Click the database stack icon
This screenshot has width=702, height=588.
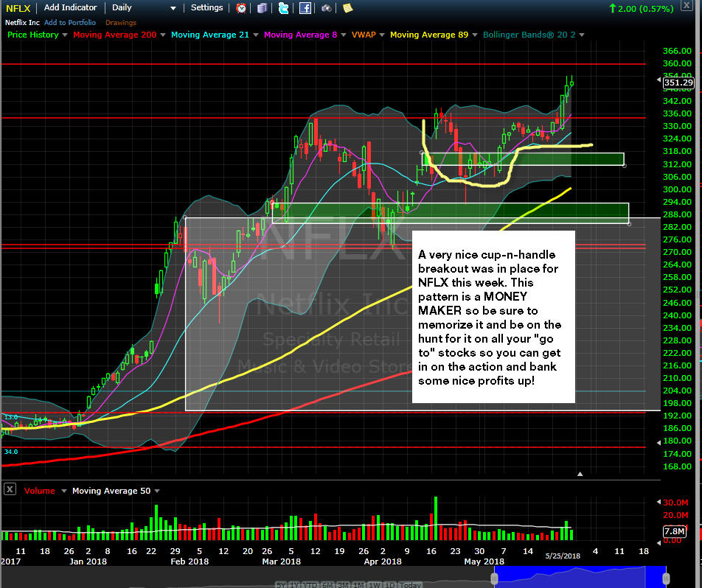pyautogui.click(x=263, y=8)
